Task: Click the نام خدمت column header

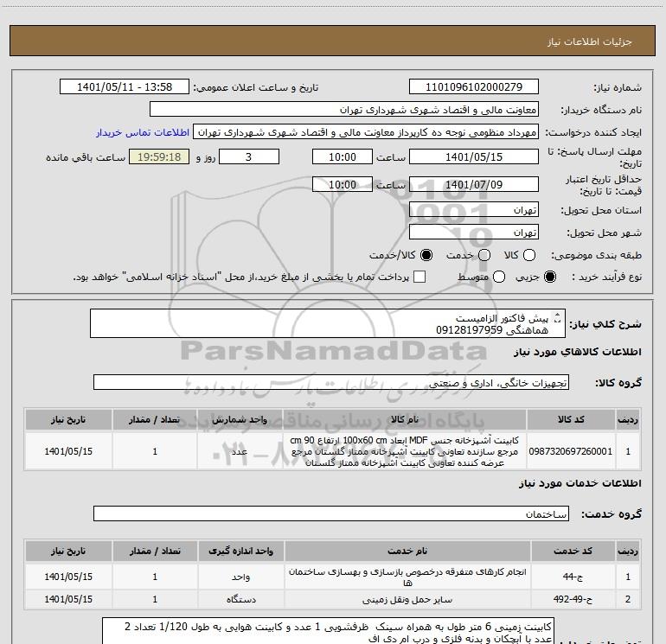Action: point(407,551)
